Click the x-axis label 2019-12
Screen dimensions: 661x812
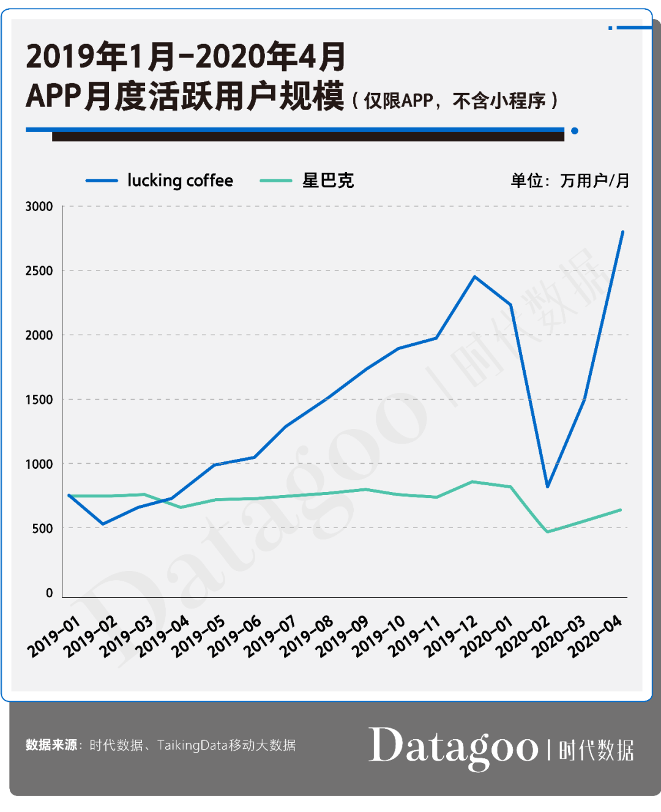(450, 637)
